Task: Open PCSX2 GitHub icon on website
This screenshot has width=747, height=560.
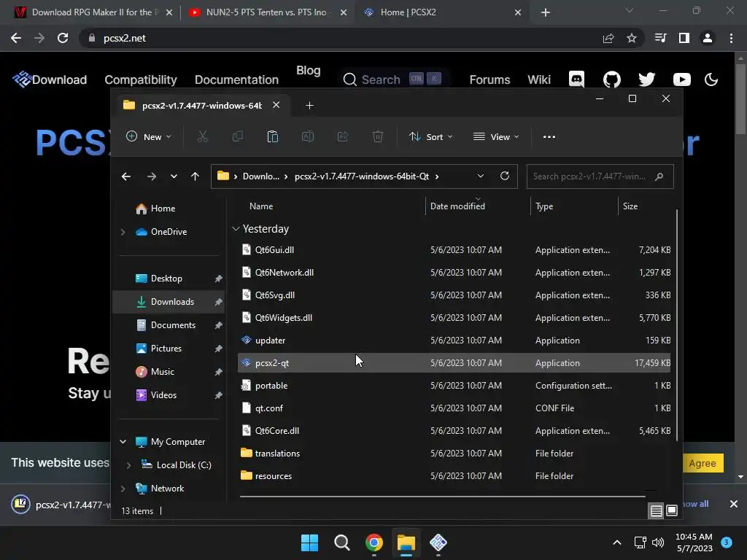Action: click(612, 79)
